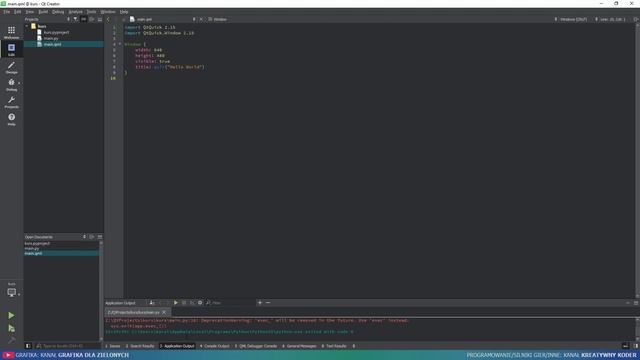This screenshot has width=640, height=360.
Task: Open the Analyze menu
Action: 75,12
